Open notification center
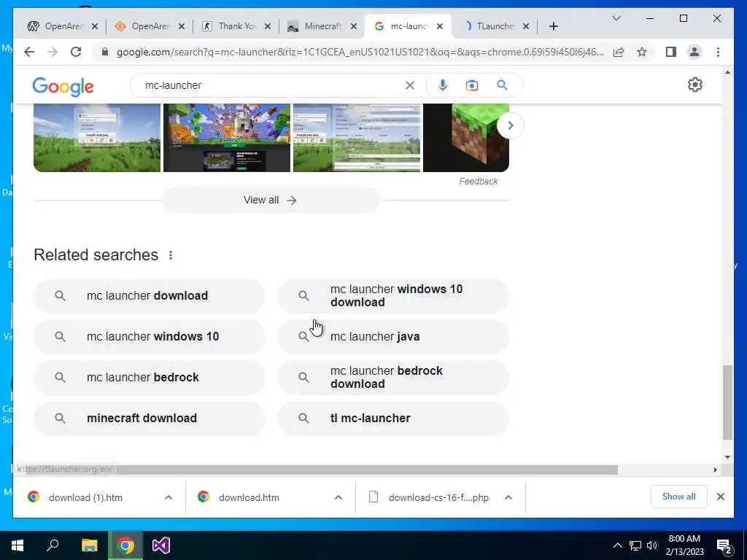The image size is (747, 560). coord(724,546)
